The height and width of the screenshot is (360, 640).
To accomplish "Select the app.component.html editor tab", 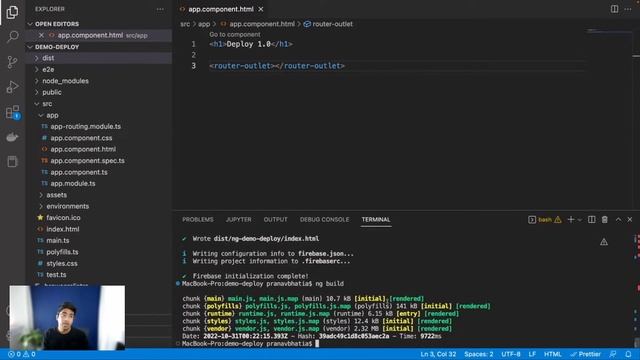I will [x=220, y=9].
